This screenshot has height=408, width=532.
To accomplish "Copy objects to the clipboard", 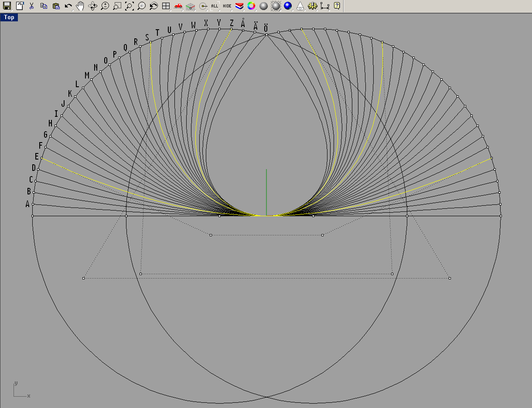I will tap(43, 6).
